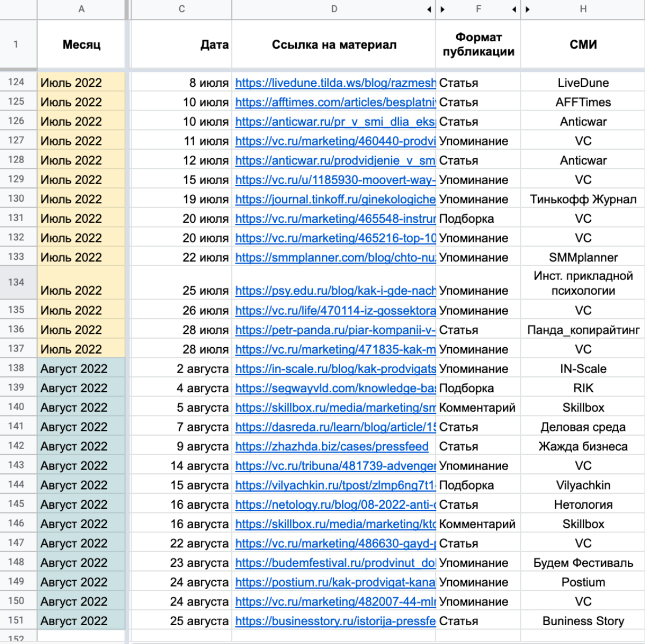Open the journal.tinkoff.ru link
Image resolution: width=645 pixels, height=644 pixels.
point(335,199)
